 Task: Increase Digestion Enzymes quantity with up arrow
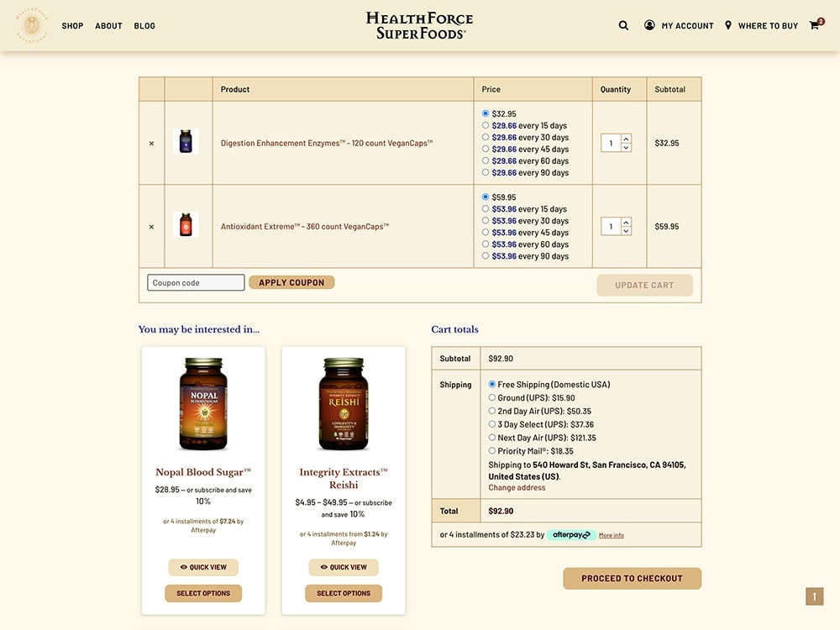[626, 139]
